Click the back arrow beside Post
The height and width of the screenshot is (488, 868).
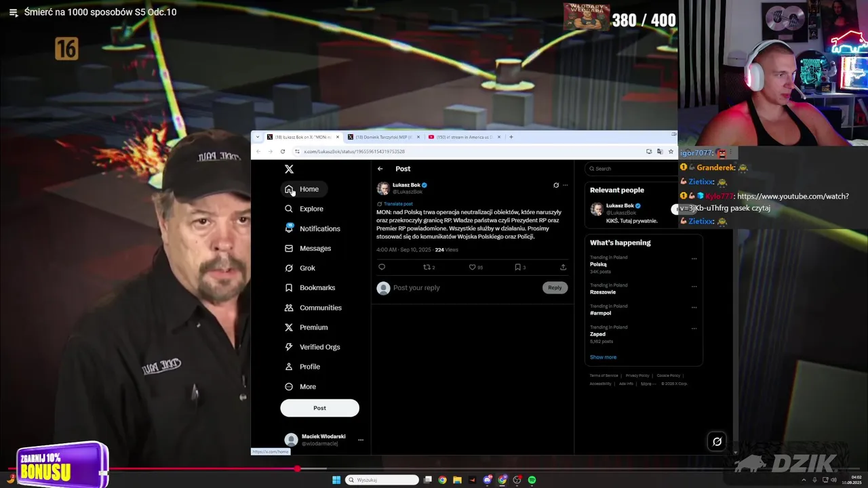[380, 169]
